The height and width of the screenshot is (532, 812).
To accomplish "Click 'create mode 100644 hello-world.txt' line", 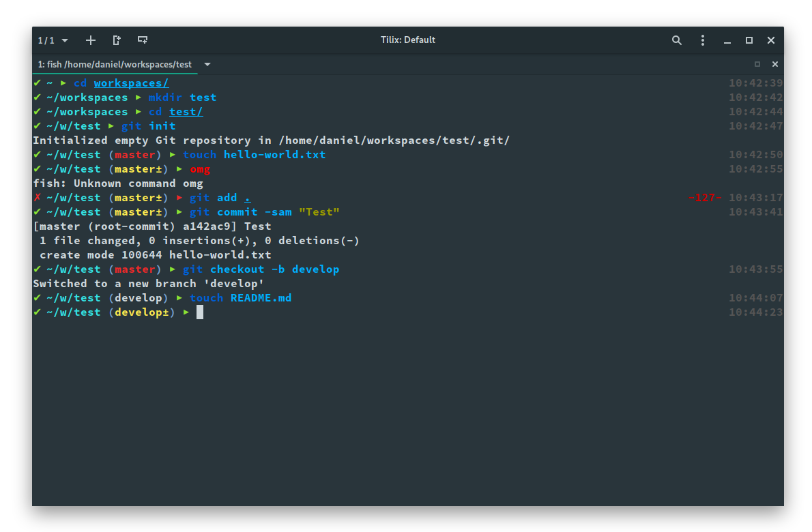I will (156, 254).
